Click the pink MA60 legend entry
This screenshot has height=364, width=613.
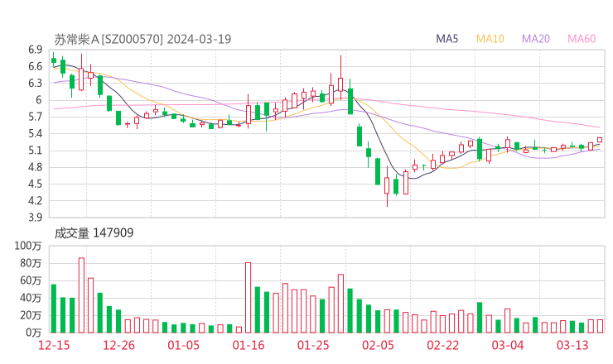coord(582,39)
